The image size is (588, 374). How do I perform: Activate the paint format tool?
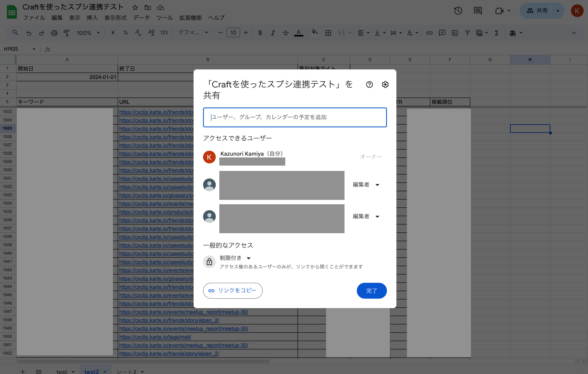pos(67,33)
